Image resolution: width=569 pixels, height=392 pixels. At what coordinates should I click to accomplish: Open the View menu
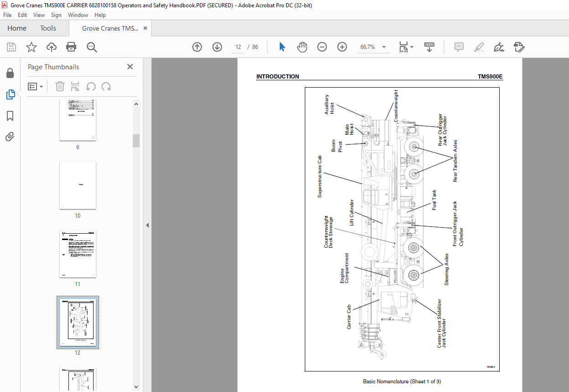pyautogui.click(x=39, y=15)
